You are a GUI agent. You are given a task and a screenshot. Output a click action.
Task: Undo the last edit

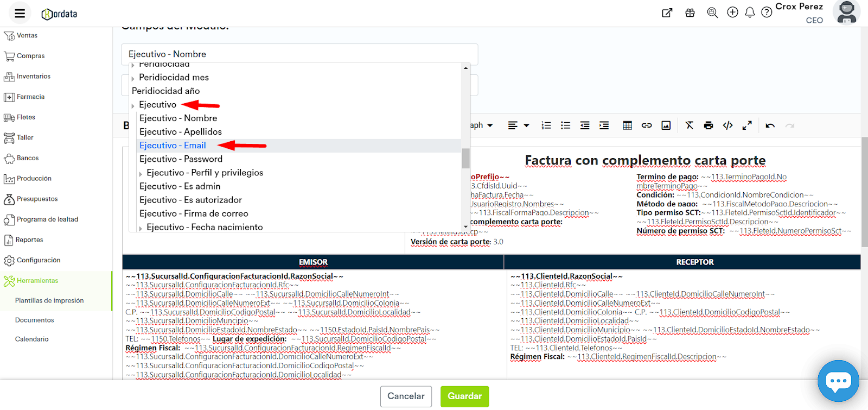click(770, 125)
